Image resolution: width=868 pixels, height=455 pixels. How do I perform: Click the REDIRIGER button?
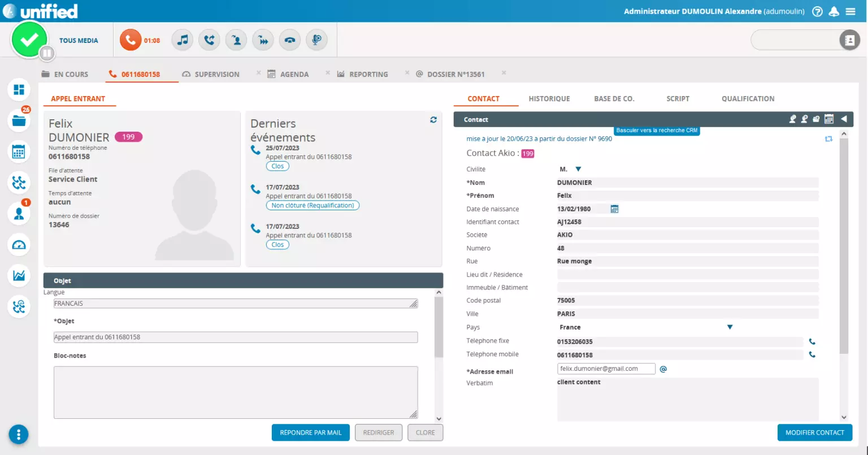point(379,433)
